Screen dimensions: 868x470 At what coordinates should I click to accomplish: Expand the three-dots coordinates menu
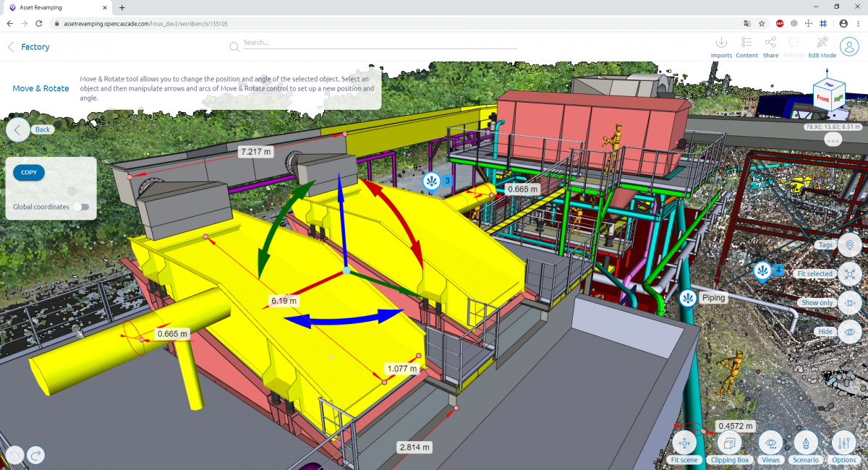(x=833, y=140)
